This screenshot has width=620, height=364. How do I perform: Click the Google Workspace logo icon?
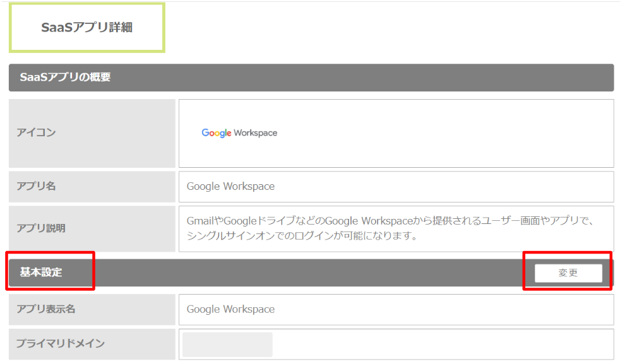pyautogui.click(x=239, y=133)
